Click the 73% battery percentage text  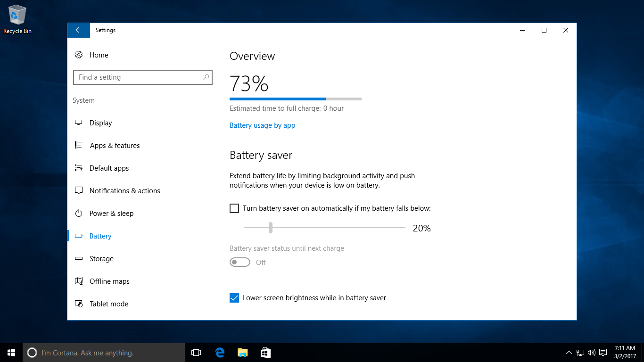(249, 83)
